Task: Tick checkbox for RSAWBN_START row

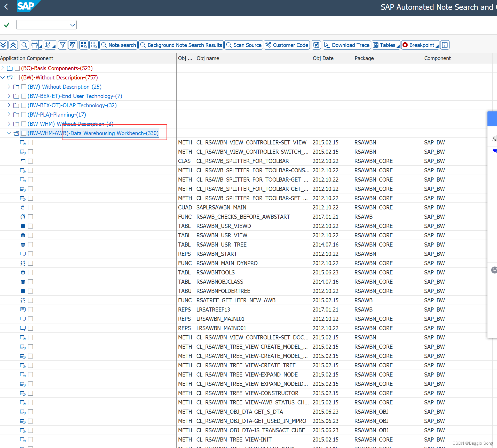Action: coord(30,254)
